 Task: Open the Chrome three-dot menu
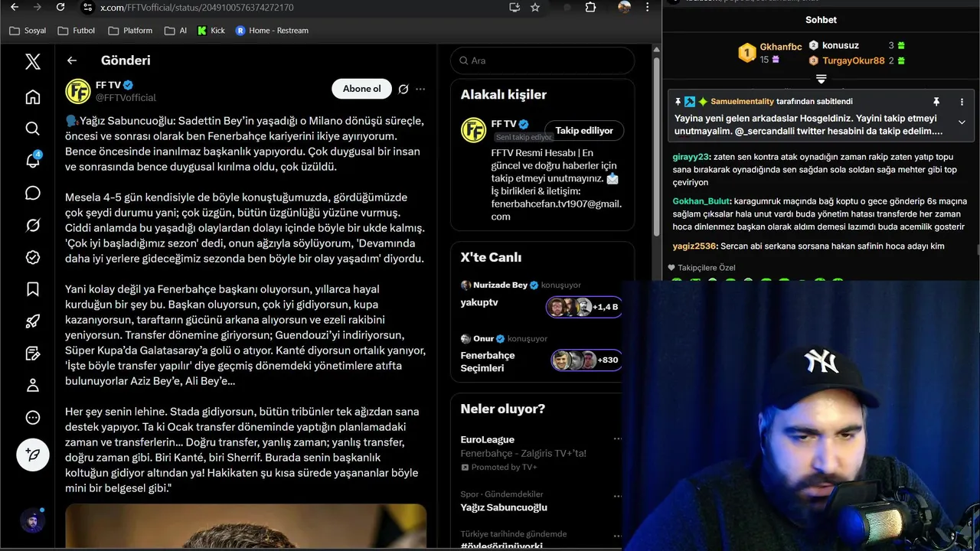648,7
